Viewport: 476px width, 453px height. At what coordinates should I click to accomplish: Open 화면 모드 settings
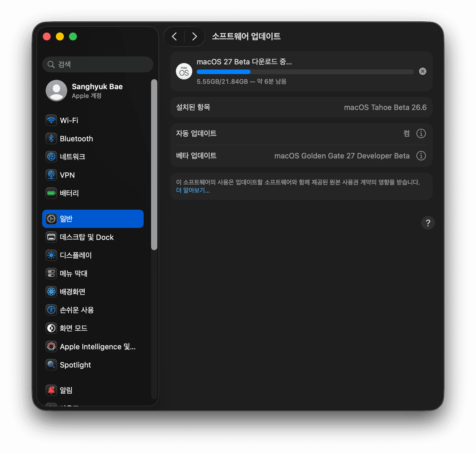point(93,328)
